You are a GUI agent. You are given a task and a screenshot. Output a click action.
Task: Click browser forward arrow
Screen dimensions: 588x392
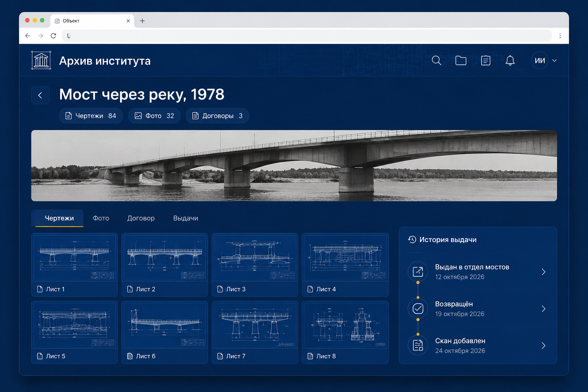pos(41,36)
